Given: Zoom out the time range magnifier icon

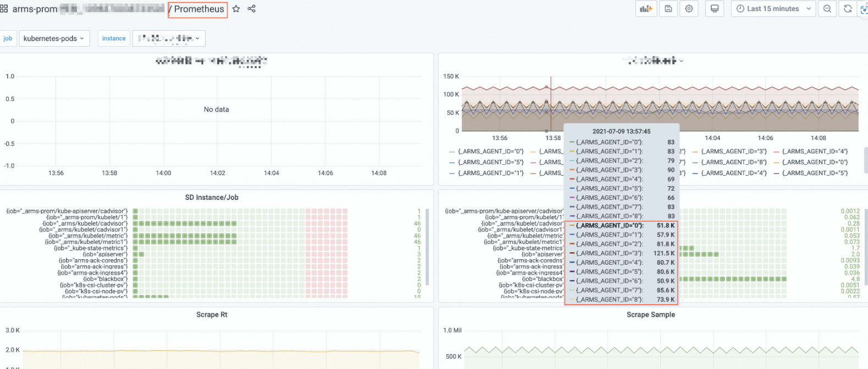Looking at the screenshot, I should tap(827, 9).
